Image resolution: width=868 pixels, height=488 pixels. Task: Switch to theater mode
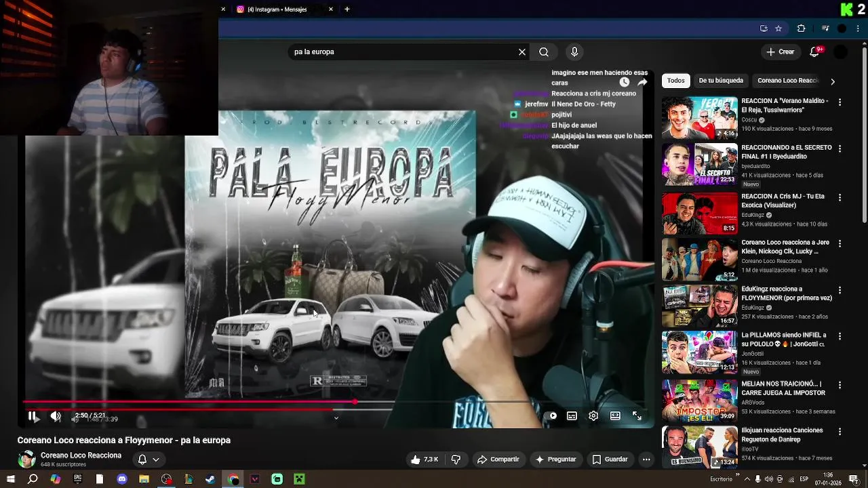pos(615,416)
